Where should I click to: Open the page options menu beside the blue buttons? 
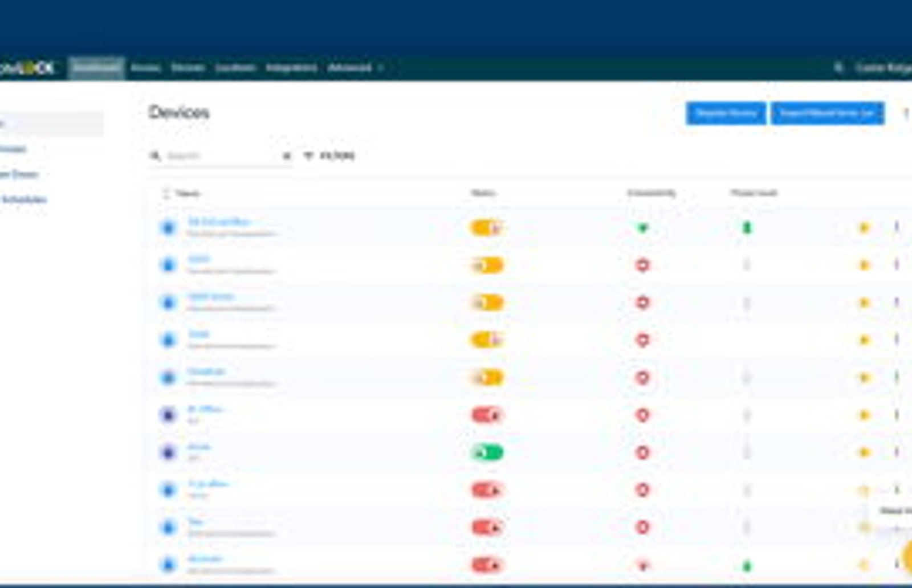tap(906, 114)
